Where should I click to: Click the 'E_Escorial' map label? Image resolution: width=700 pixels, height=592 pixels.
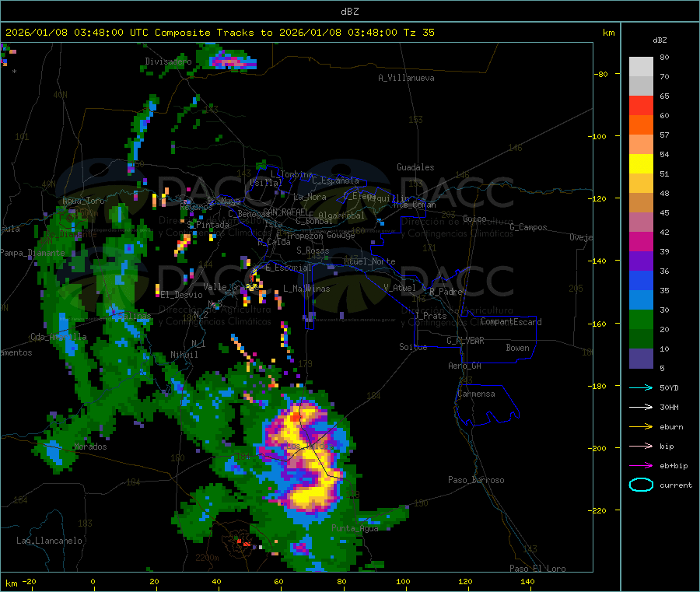tap(289, 268)
